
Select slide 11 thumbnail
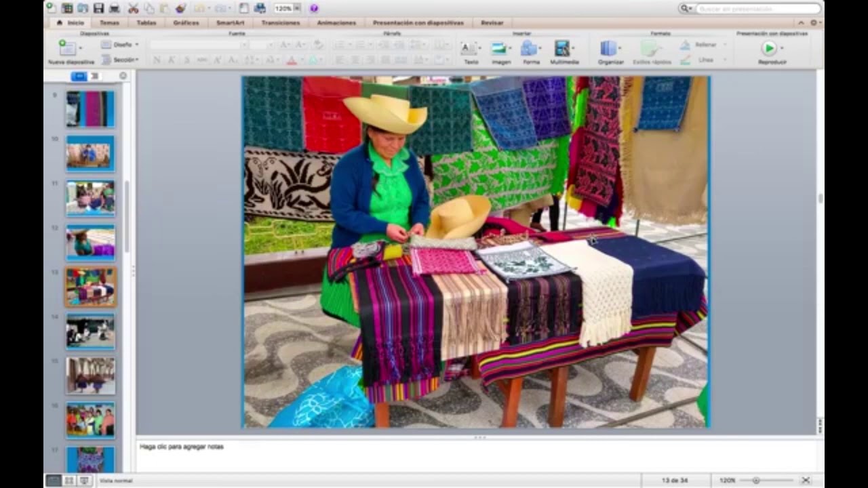coord(90,198)
